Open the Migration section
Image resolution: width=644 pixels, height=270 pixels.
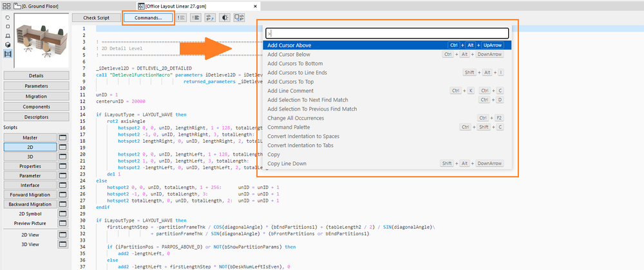pos(36,96)
